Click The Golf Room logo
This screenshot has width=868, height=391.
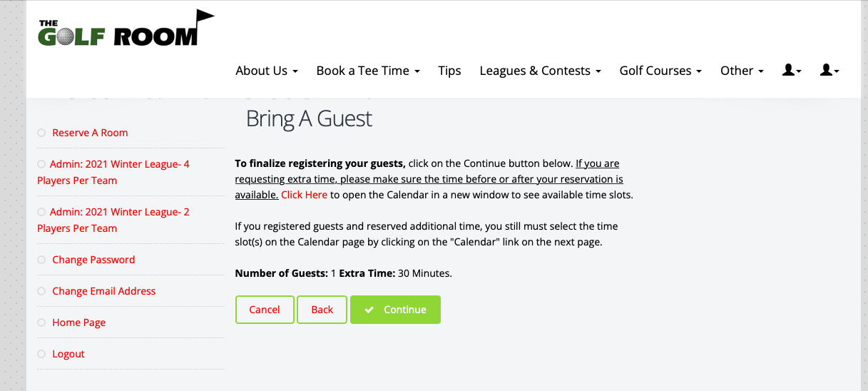[126, 29]
